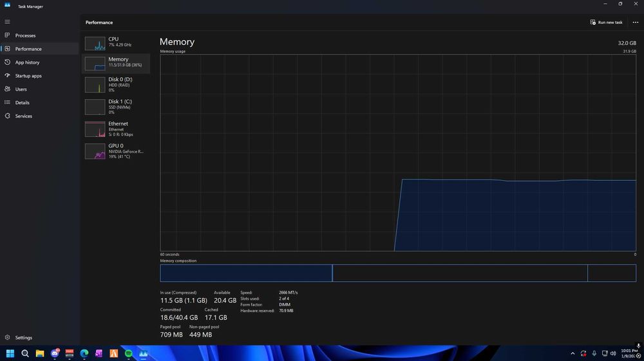Select the GPU 0 NVIDIA item
This screenshot has width=644, height=361.
click(116, 151)
